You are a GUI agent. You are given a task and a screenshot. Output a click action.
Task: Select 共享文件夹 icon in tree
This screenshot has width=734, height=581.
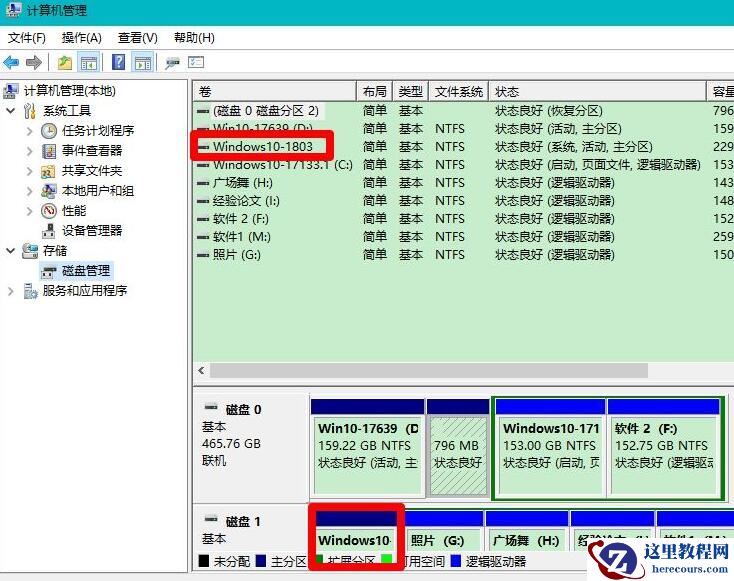pos(48,171)
